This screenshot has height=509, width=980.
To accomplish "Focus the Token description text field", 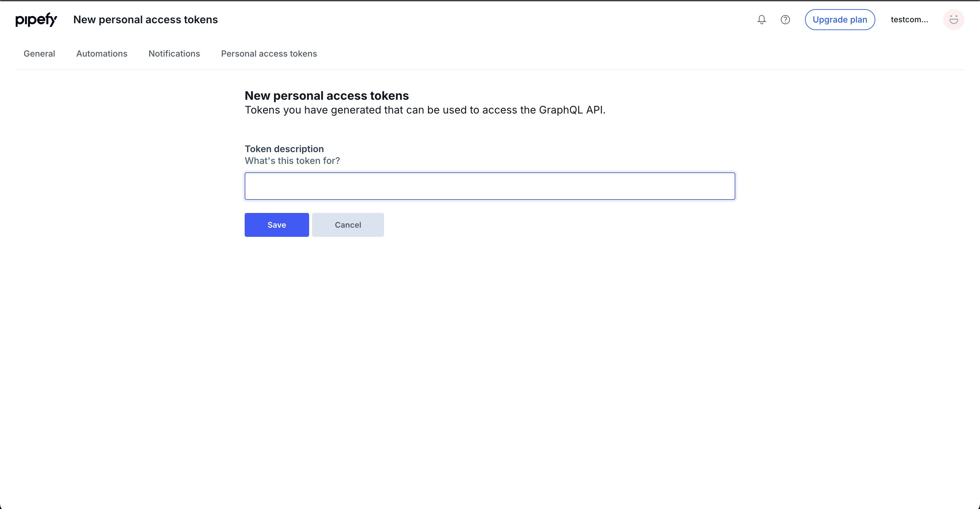I will (490, 186).
